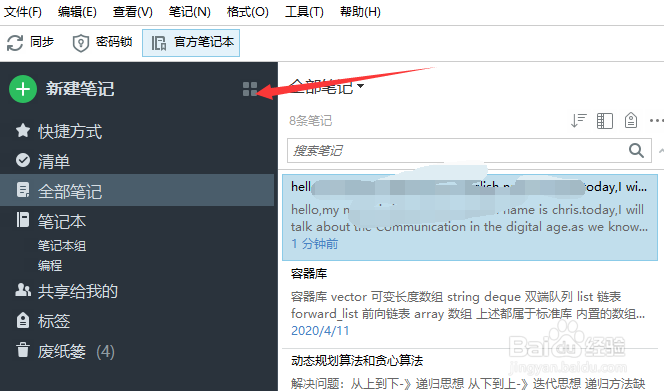
Task: Select the note starting with hello
Action: point(470,217)
